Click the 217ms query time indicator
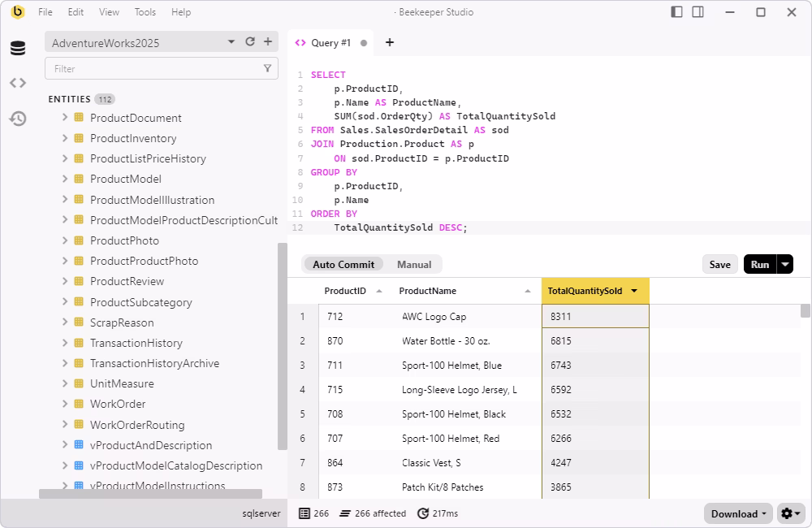 438,513
